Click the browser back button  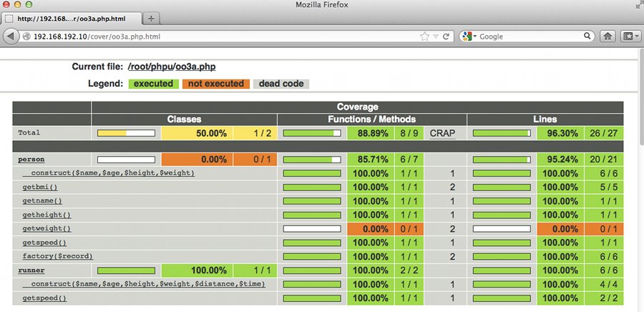click(11, 36)
